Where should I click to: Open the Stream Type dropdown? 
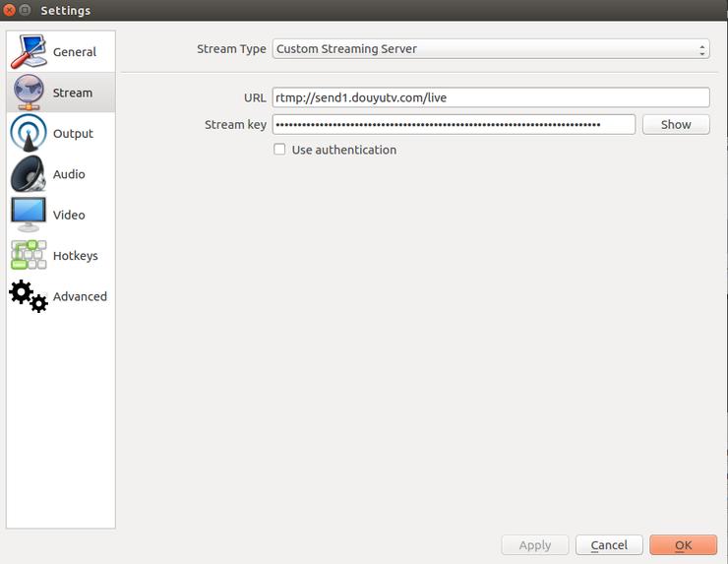point(491,49)
